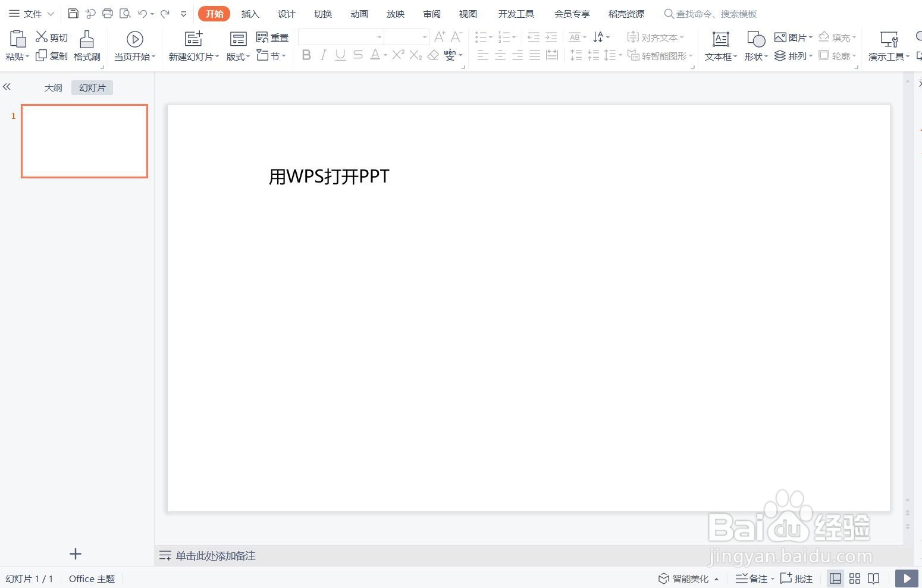This screenshot has width=922, height=588.
Task: Toggle Bold formatting
Action: pos(306,55)
